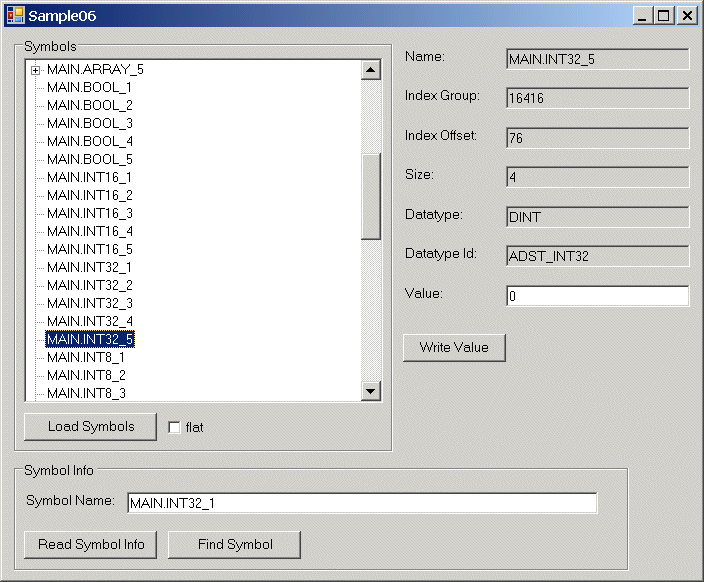Viewport: 704px width, 582px height.
Task: Click the Value input field
Action: pyautogui.click(x=598, y=296)
